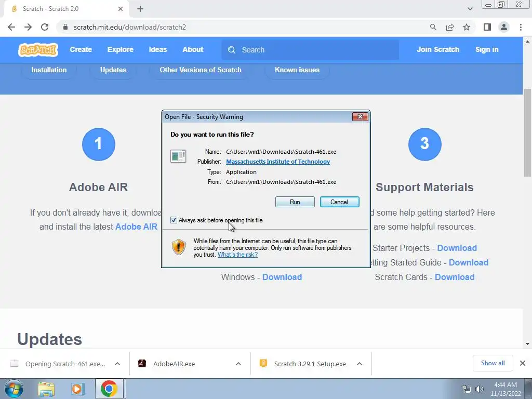Open the What's the risk? link

pyautogui.click(x=237, y=255)
